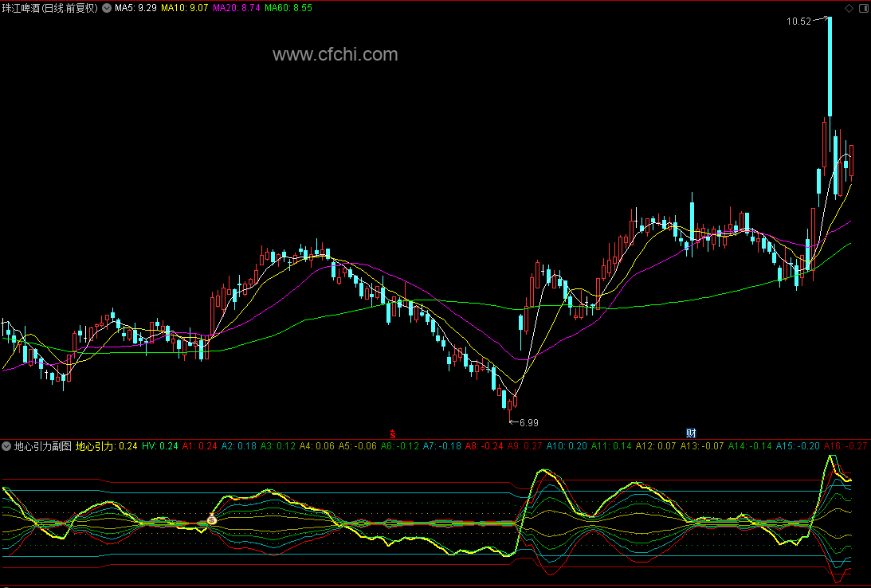This screenshot has width=871, height=588.
Task: Select the A3: 0.12 value label
Action: pyautogui.click(x=278, y=446)
